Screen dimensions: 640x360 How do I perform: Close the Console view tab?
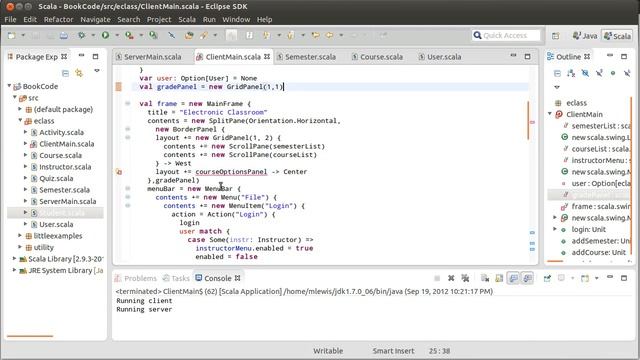coord(238,278)
